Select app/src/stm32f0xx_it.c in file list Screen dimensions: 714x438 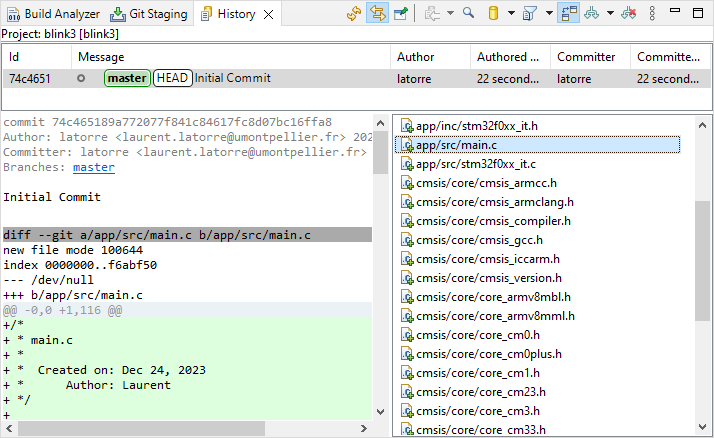click(x=468, y=164)
